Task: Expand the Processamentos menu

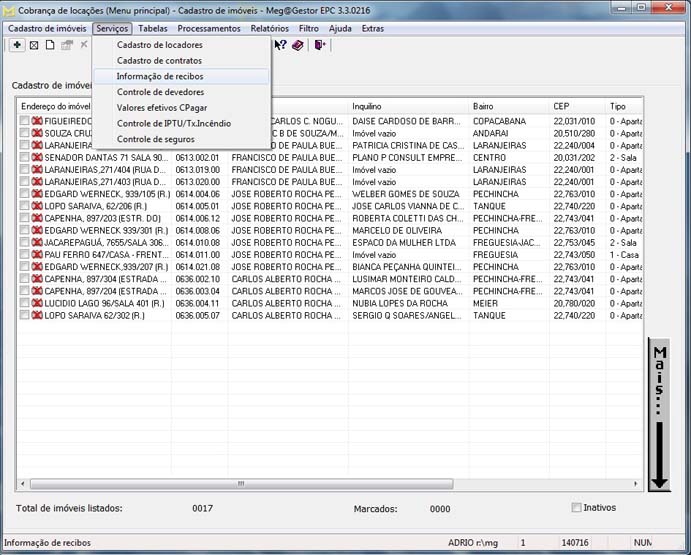Action: click(x=208, y=29)
